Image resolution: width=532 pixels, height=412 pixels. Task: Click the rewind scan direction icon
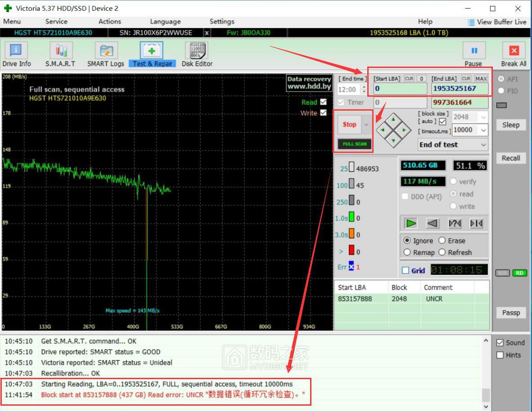click(x=433, y=223)
